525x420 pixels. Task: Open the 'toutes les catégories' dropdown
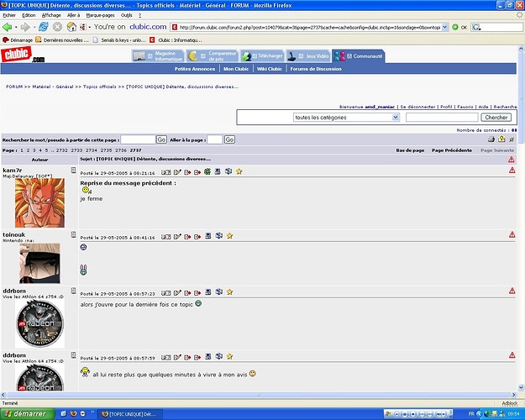pos(346,118)
